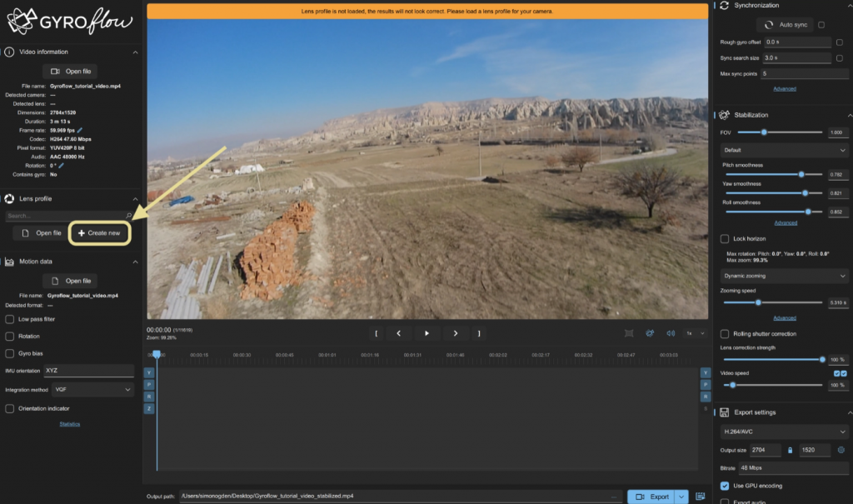The width and height of the screenshot is (853, 504).
Task: Step back one frame
Action: coord(399,334)
